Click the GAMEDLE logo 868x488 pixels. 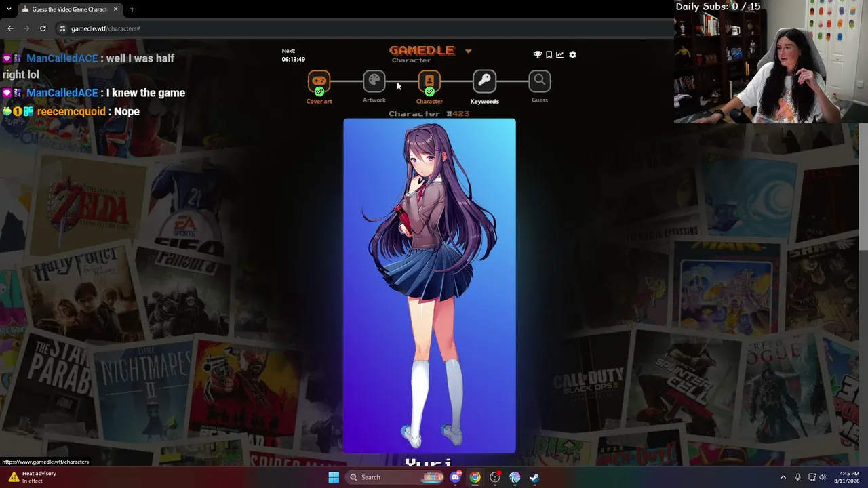pos(422,50)
